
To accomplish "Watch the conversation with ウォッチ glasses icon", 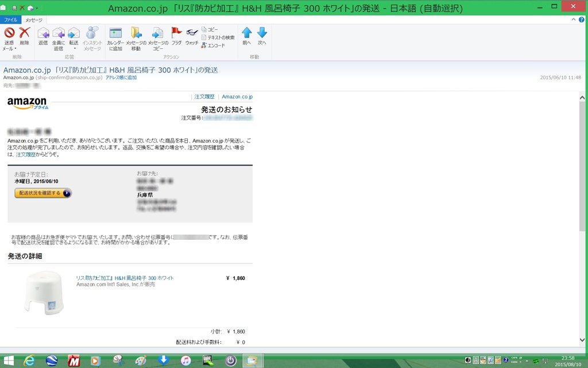I will (192, 36).
